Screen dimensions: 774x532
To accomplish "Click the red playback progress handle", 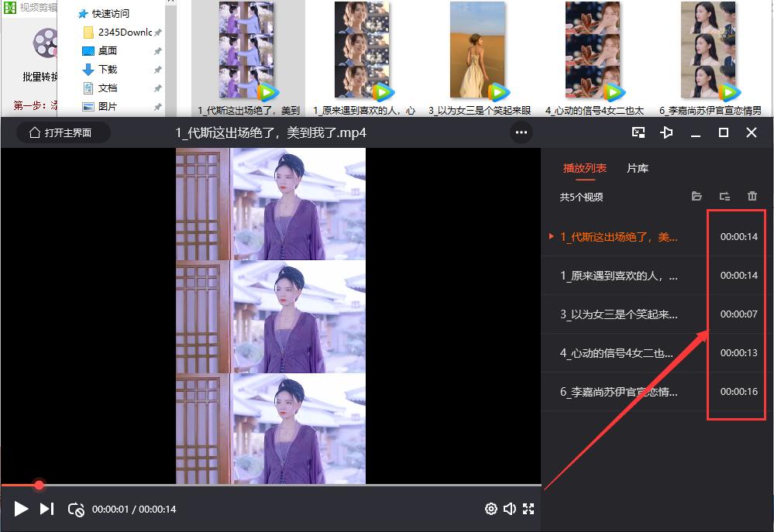I will click(39, 485).
